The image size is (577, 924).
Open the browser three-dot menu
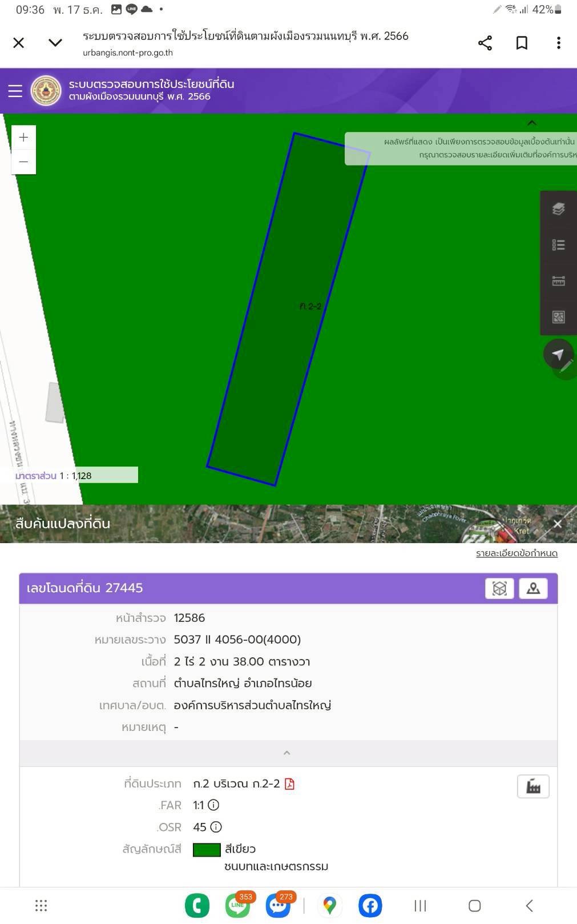558,43
